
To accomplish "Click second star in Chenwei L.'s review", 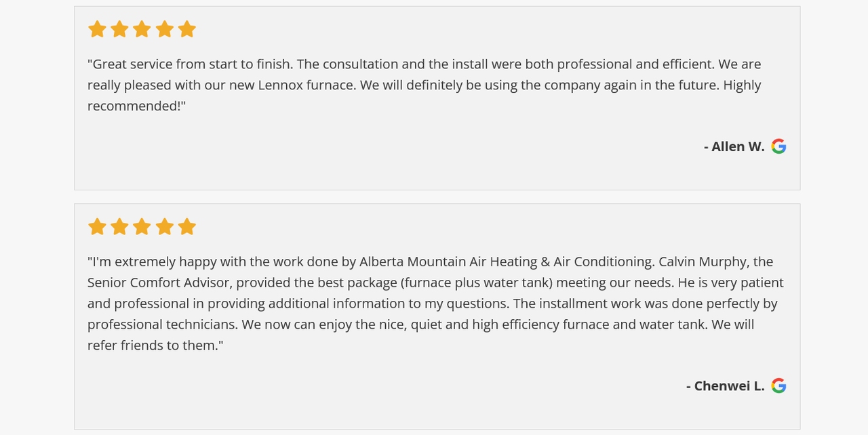I will pos(119,226).
